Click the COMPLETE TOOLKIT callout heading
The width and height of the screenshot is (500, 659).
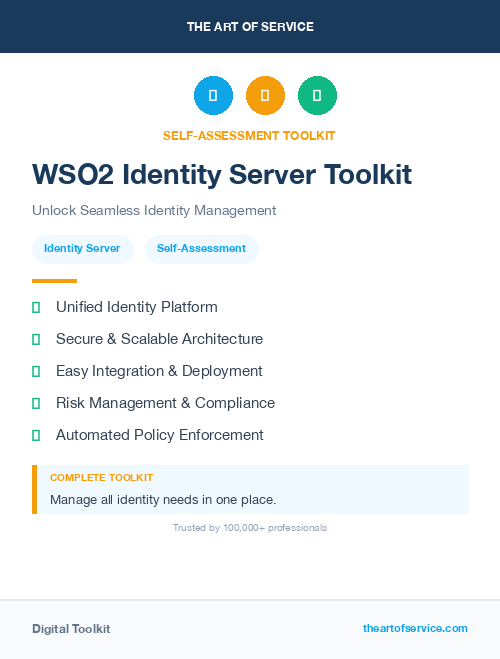(x=101, y=478)
